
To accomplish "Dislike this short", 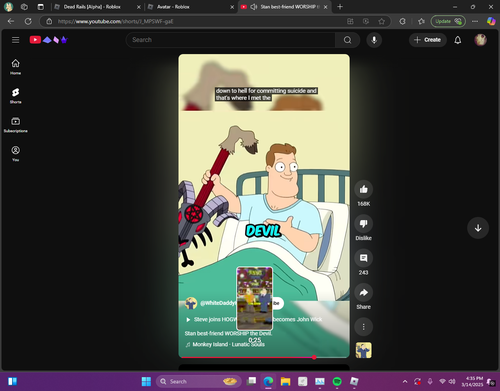I will point(363,224).
